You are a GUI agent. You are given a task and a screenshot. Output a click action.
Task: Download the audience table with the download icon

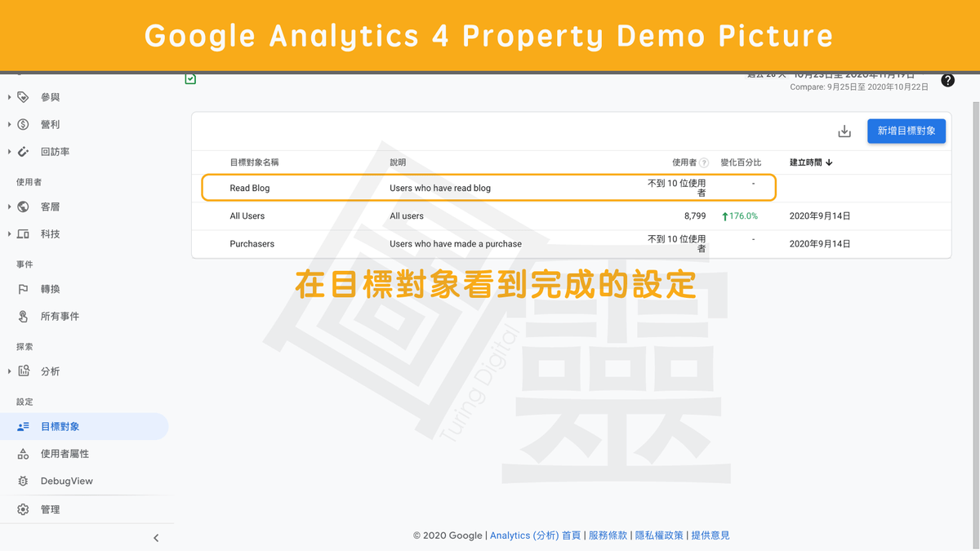(844, 131)
